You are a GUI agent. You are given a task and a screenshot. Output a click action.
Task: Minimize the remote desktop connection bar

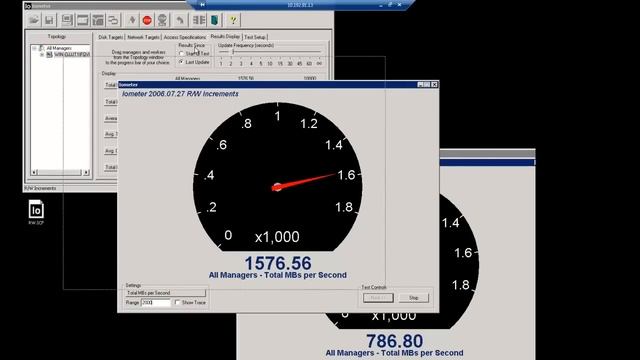point(380,5)
